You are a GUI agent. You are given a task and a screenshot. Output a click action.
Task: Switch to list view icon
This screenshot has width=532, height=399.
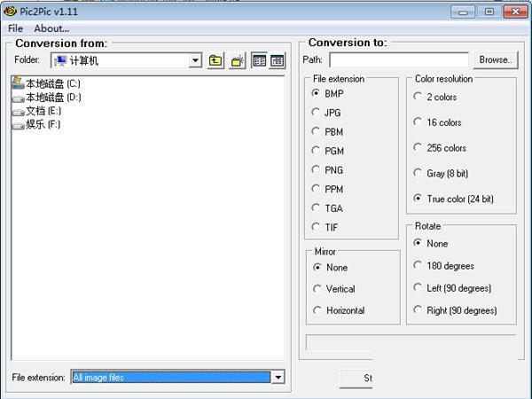pyautogui.click(x=259, y=60)
